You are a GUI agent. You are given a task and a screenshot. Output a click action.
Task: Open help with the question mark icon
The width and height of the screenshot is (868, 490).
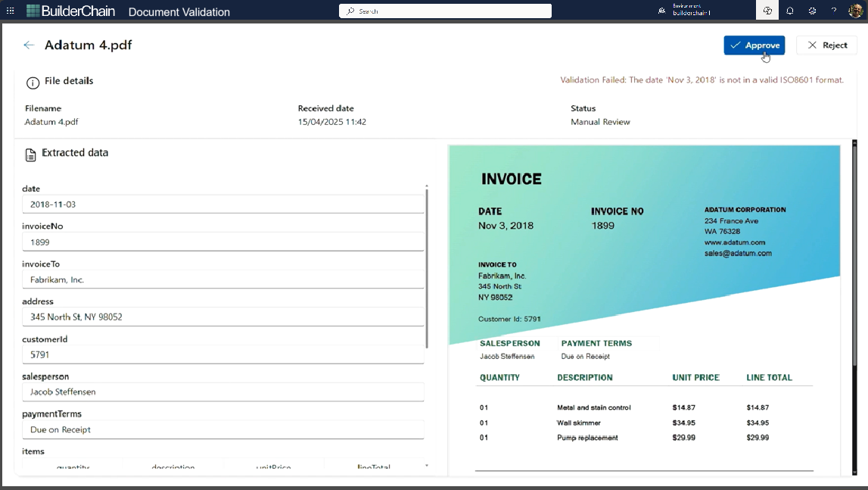click(x=834, y=11)
